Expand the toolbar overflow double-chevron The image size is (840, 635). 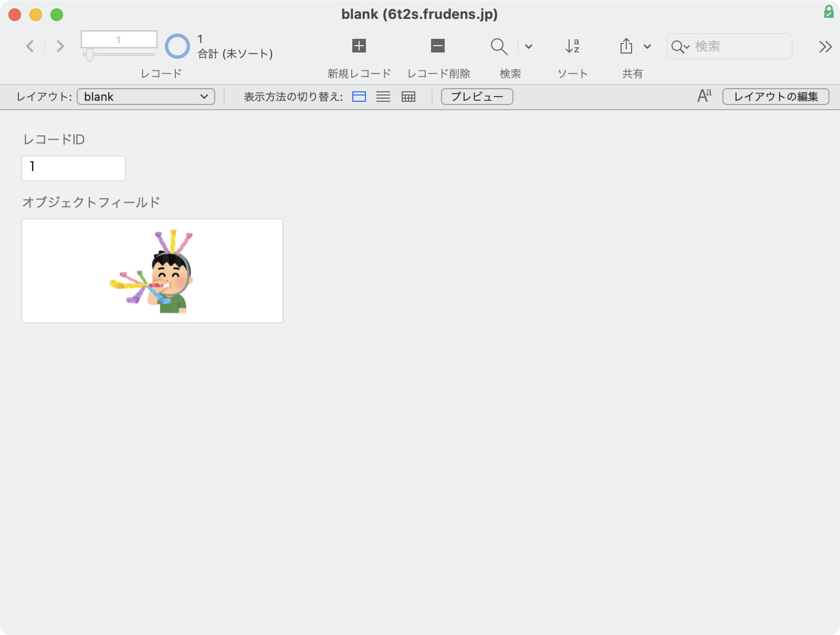[x=825, y=47]
